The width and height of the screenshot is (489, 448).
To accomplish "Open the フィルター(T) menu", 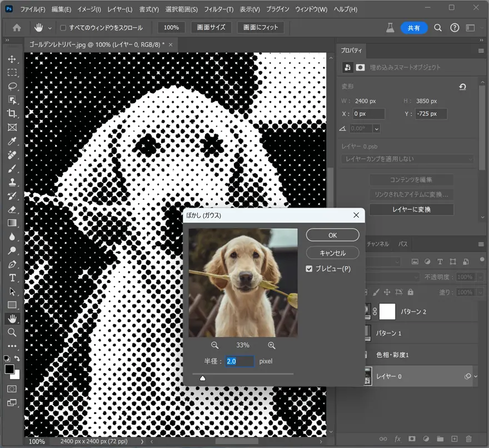I will click(218, 9).
